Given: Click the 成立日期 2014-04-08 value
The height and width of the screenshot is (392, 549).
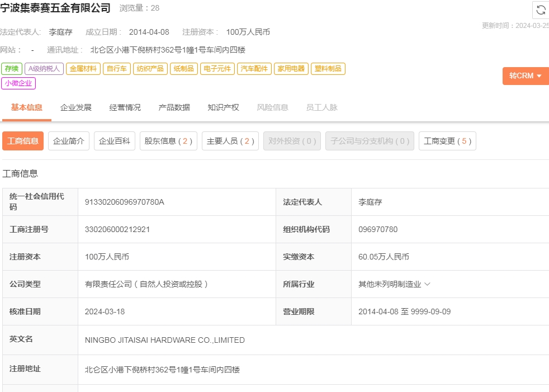Looking at the screenshot, I should click(x=149, y=32).
